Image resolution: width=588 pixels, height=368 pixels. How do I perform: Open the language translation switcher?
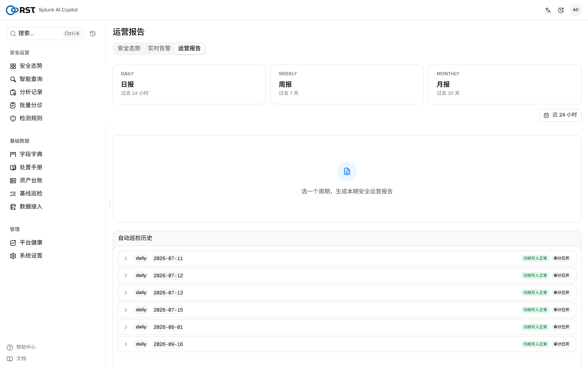(x=548, y=10)
